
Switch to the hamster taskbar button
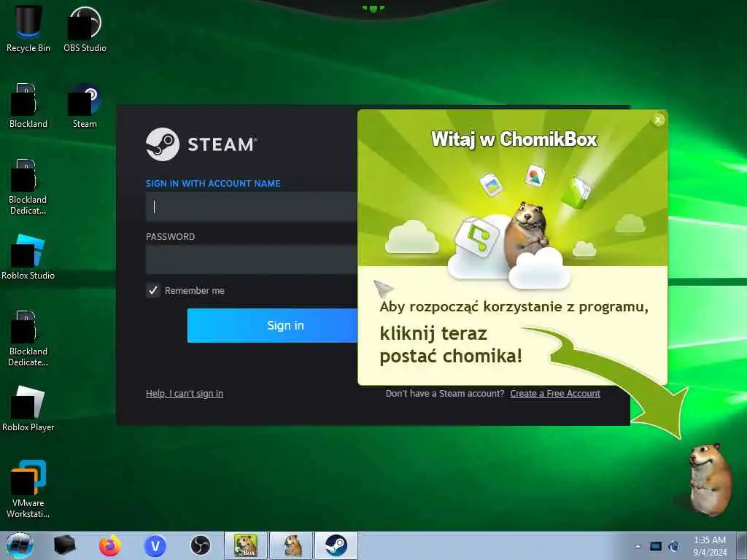[x=291, y=545]
